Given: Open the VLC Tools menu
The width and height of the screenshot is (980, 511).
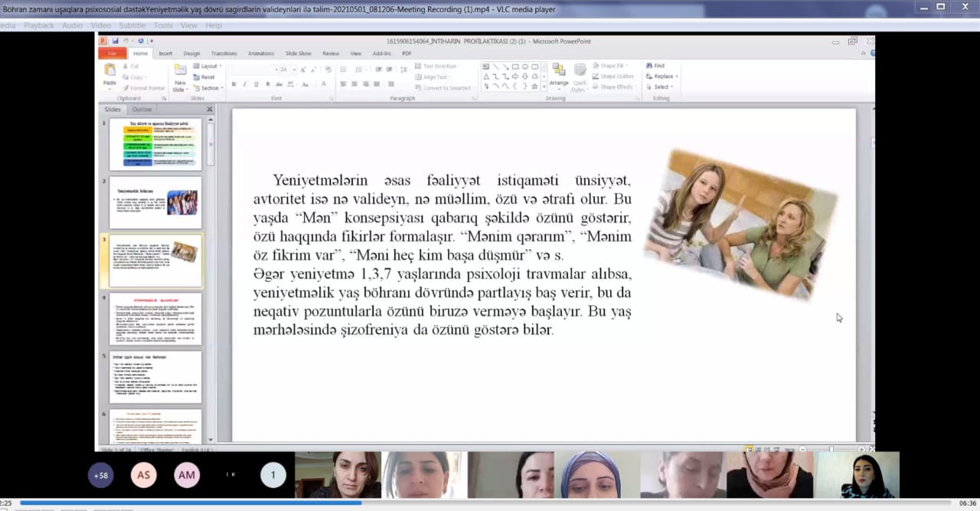Looking at the screenshot, I should pos(163,25).
